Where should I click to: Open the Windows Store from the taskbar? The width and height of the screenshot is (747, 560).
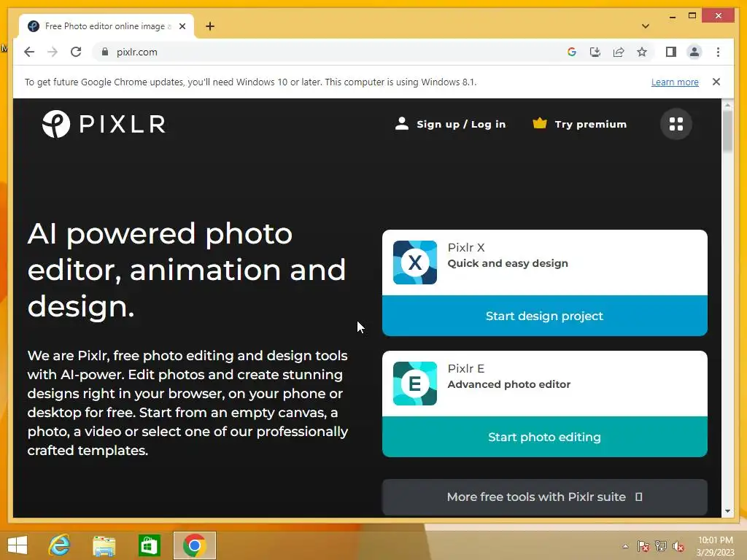click(x=149, y=545)
